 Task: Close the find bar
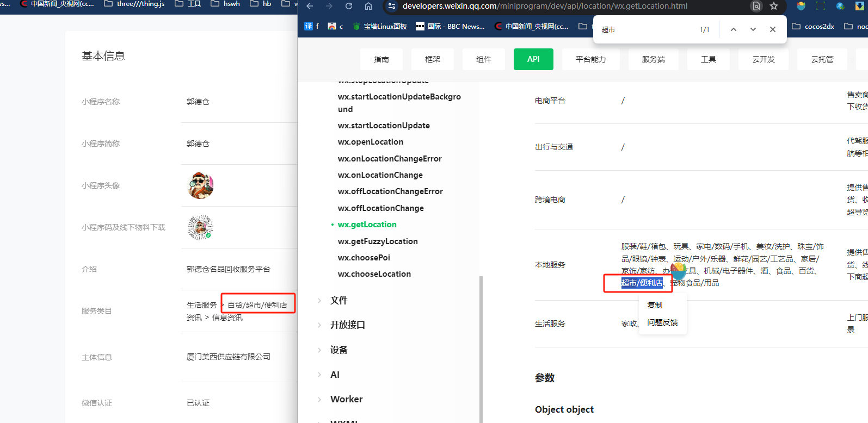pyautogui.click(x=773, y=29)
